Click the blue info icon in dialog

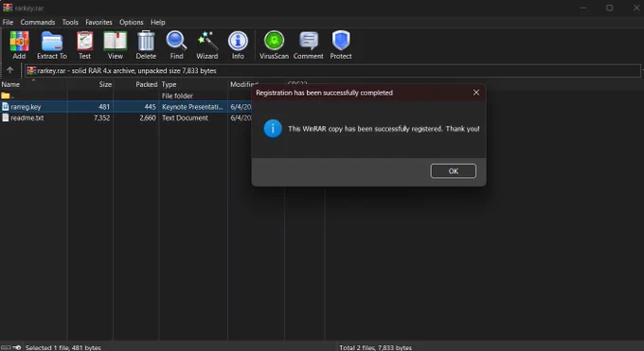[x=273, y=129]
